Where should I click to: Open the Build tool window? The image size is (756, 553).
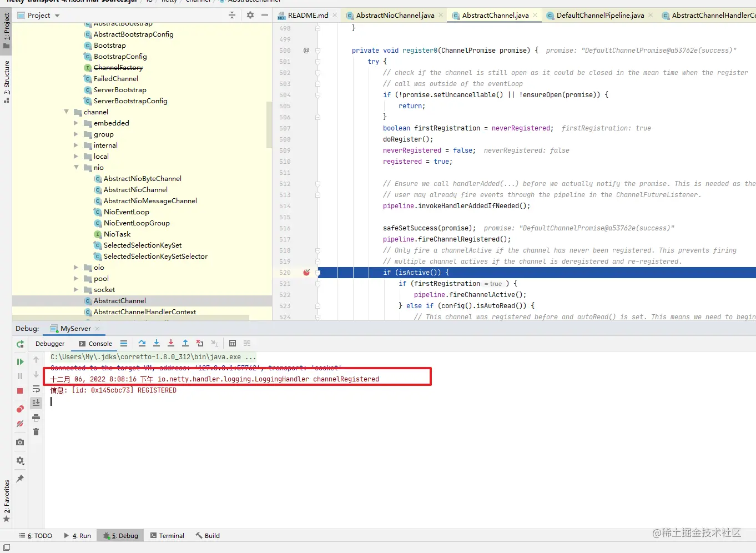coord(208,536)
